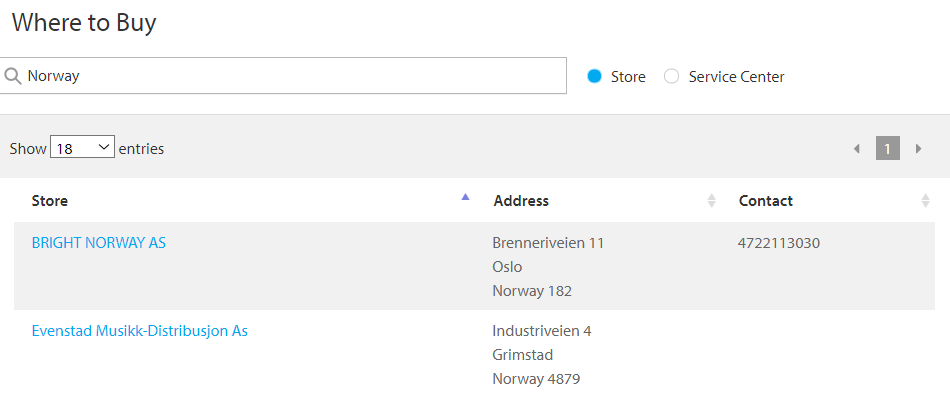
Task: Click the Brenneriveien 11 address text
Action: pos(548,243)
